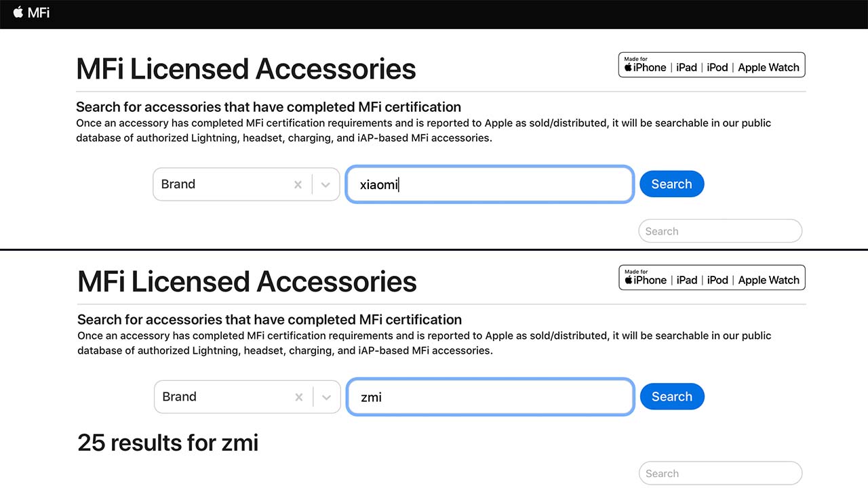The width and height of the screenshot is (868, 488).
Task: Click the lower small Search filter box
Action: (x=720, y=474)
